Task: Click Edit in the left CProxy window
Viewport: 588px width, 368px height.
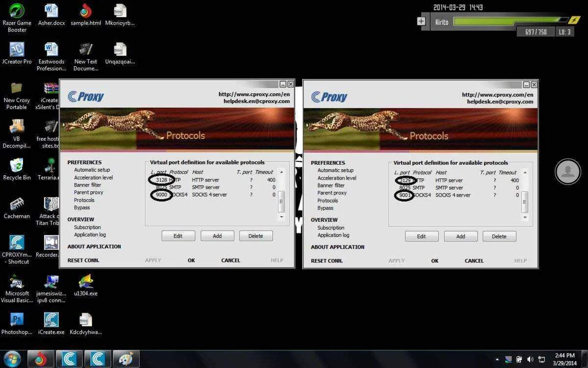Action: [178, 236]
